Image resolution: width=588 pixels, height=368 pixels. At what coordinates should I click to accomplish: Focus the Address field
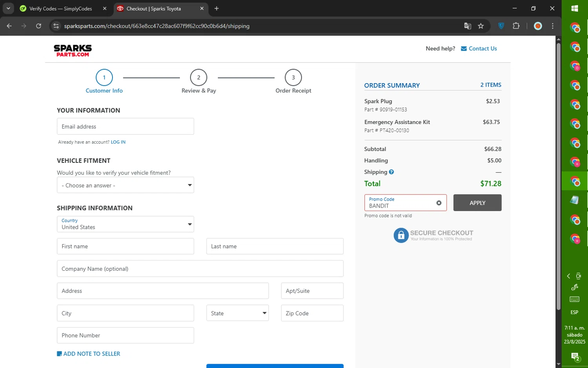pos(163,291)
